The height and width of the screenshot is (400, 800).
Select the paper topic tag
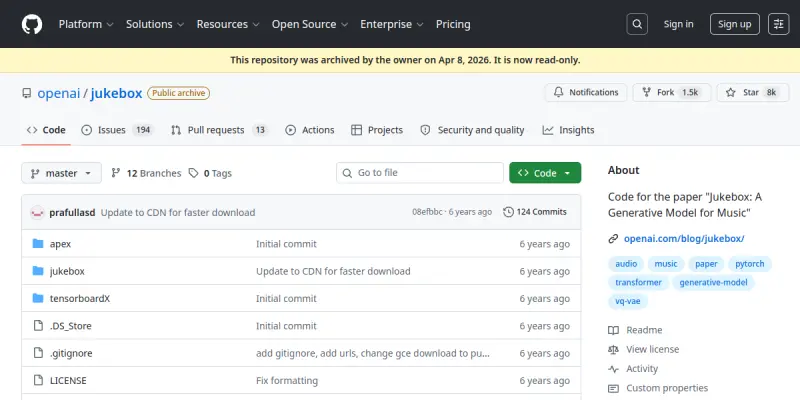coord(706,264)
